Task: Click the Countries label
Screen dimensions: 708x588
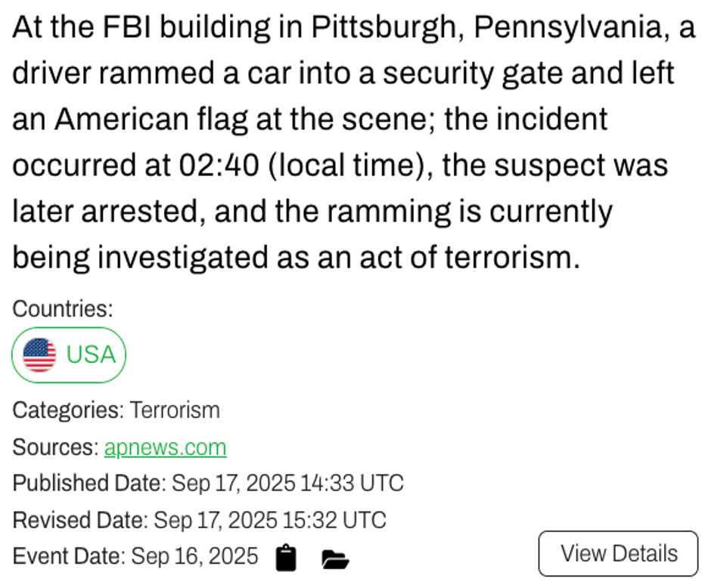Action: point(62,308)
